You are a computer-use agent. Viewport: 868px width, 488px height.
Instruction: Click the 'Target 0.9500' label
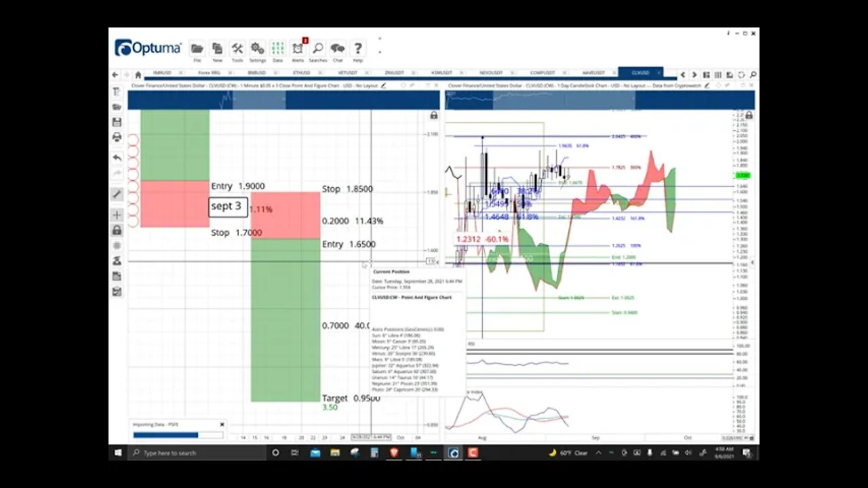[351, 399]
